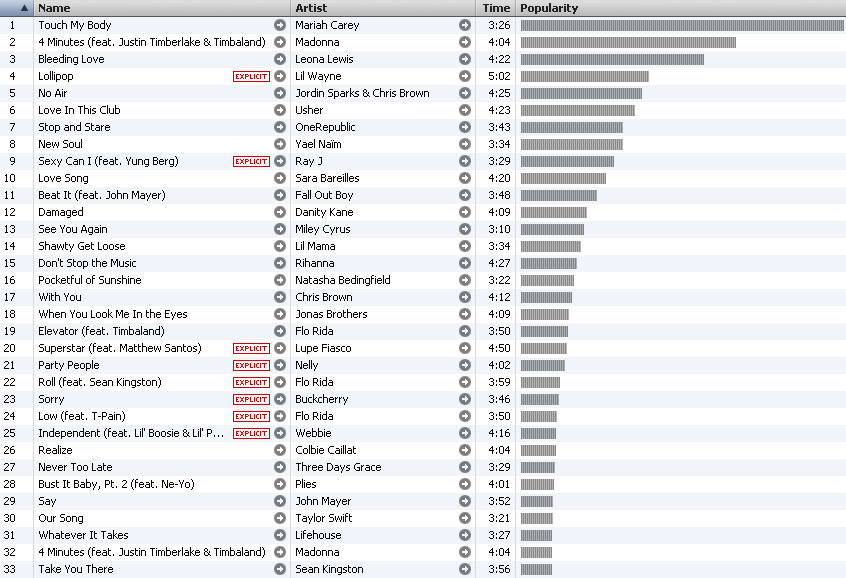Sort by the Artist column header
Viewport: 846px width, 578px height.
pyautogui.click(x=383, y=8)
